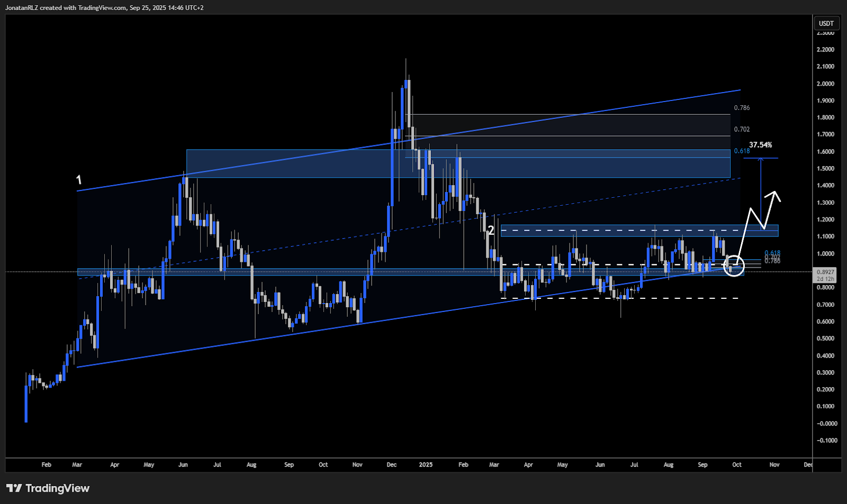The image size is (847, 504).
Task: Click the blue 0.618 label beside 37.54%
Action: (742, 151)
